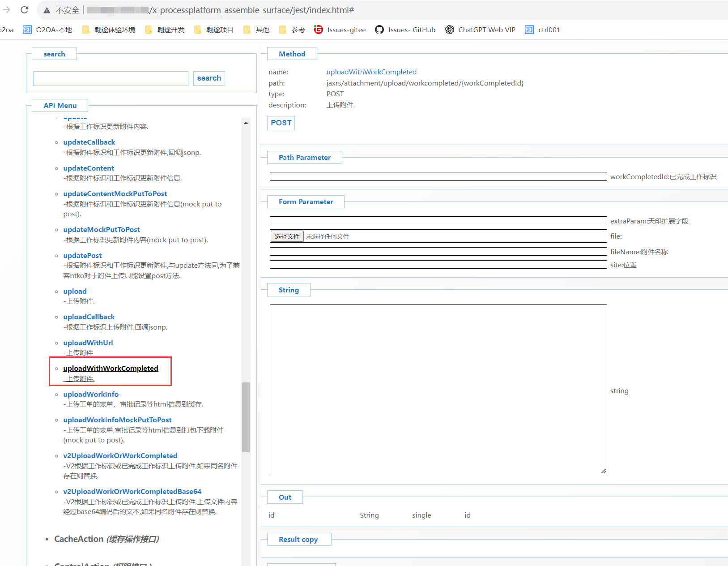Viewport: 728px width, 566px height.
Task: Open the Issues- GitHub bookmark
Action: (405, 30)
